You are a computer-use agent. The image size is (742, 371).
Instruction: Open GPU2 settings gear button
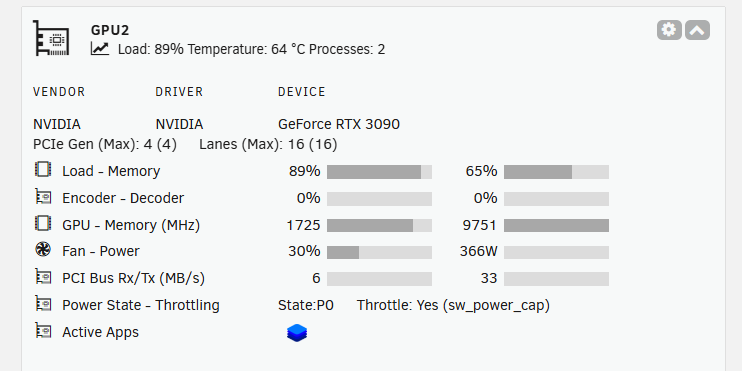click(x=669, y=30)
